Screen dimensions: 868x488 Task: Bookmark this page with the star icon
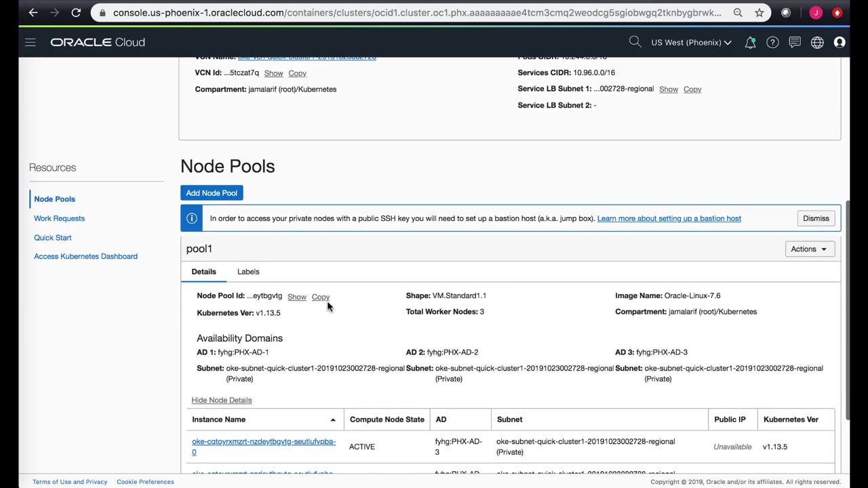click(759, 12)
